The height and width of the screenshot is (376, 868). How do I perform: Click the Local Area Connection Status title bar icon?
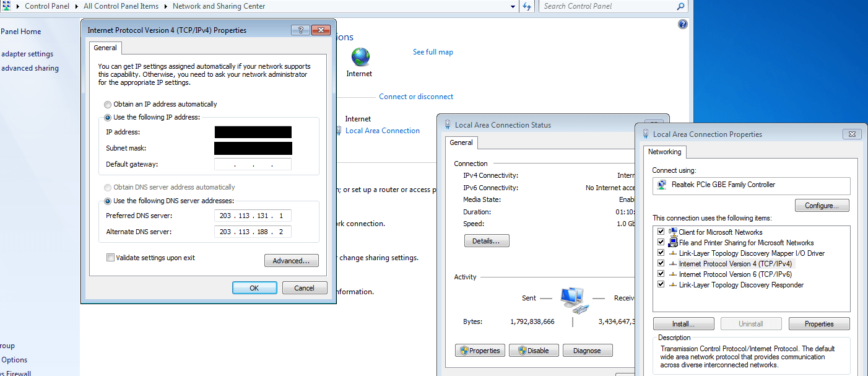click(448, 125)
